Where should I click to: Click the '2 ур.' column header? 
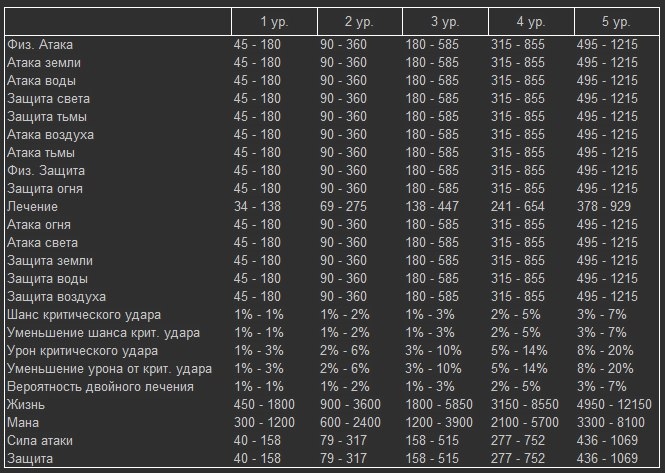[360, 21]
